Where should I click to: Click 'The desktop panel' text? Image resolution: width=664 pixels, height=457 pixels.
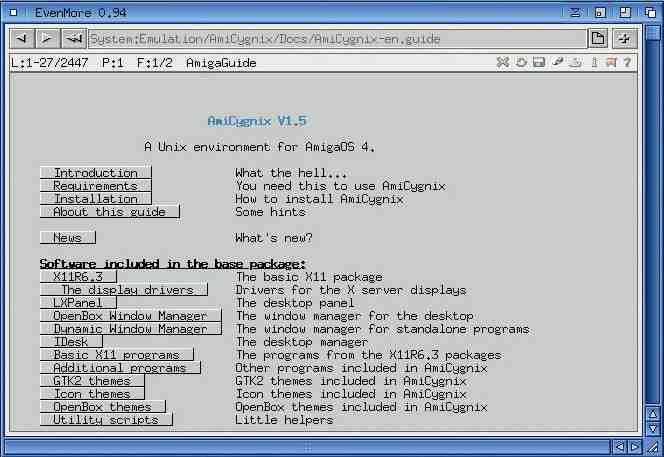pos(295,303)
